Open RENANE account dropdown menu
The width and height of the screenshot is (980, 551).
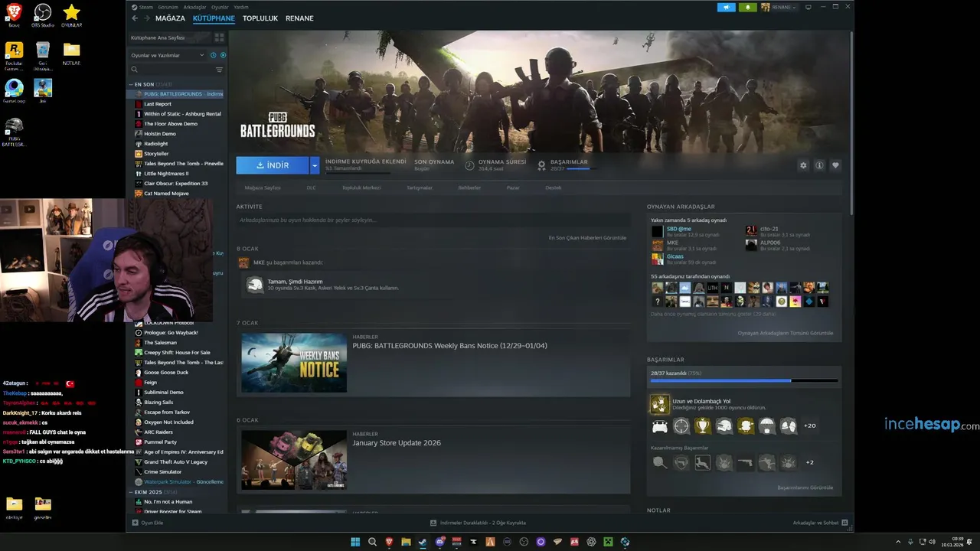pyautogui.click(x=779, y=7)
